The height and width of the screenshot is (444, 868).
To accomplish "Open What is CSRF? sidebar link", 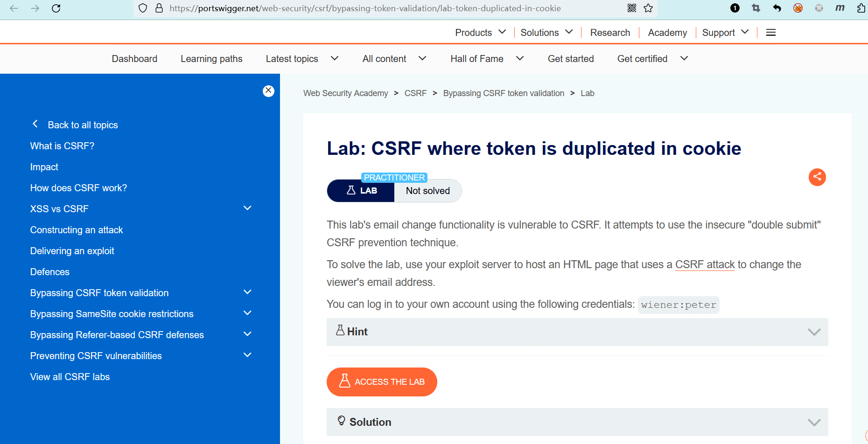I will tap(62, 146).
